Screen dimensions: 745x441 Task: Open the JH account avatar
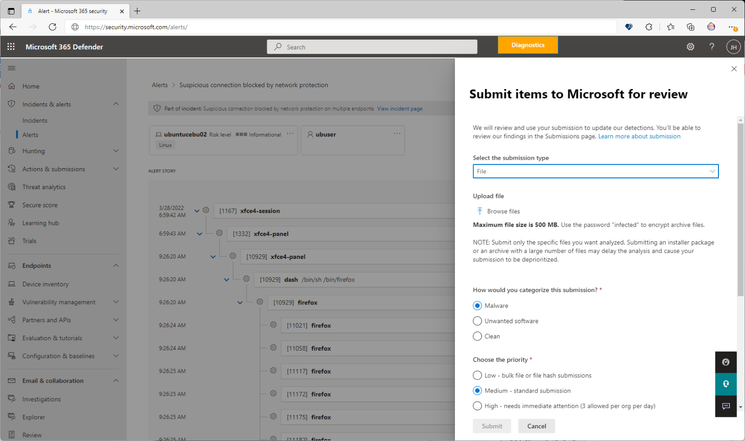[x=733, y=47]
